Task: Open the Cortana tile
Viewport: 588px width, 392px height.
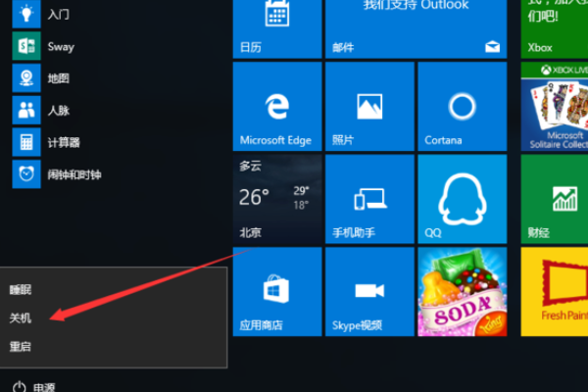Action: (463, 107)
